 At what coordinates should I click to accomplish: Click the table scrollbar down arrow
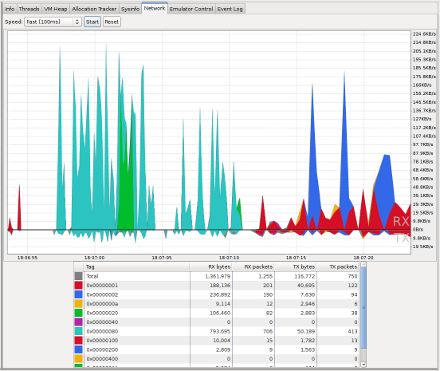tap(363, 364)
